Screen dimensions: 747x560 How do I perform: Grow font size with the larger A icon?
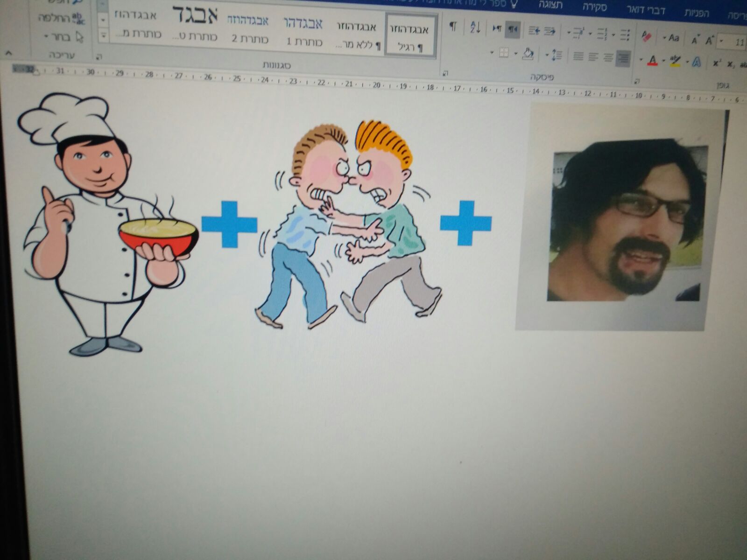710,40
